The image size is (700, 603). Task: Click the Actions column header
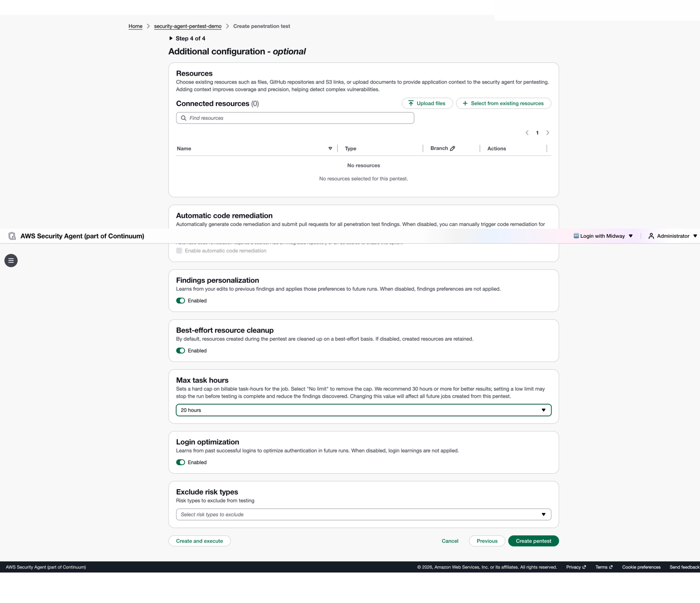[x=497, y=149]
